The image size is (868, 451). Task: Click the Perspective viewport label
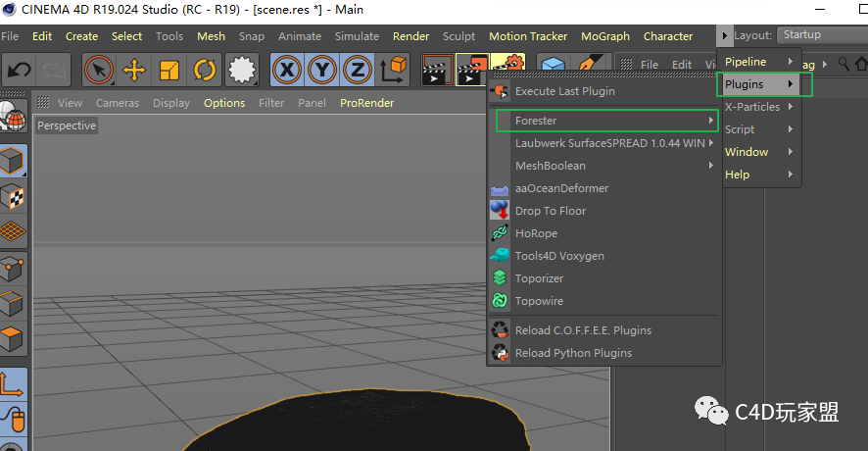pyautogui.click(x=67, y=125)
